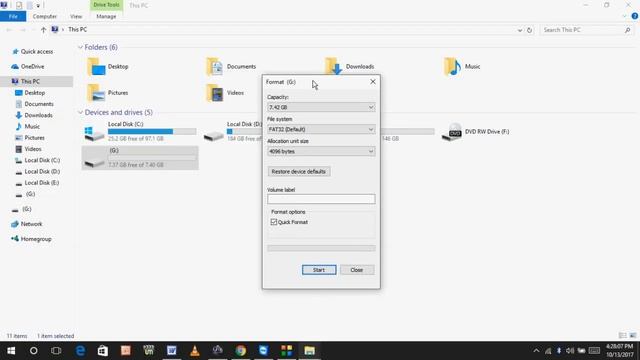Select the Desktop folder icon
The image size is (640, 360).
(96, 67)
